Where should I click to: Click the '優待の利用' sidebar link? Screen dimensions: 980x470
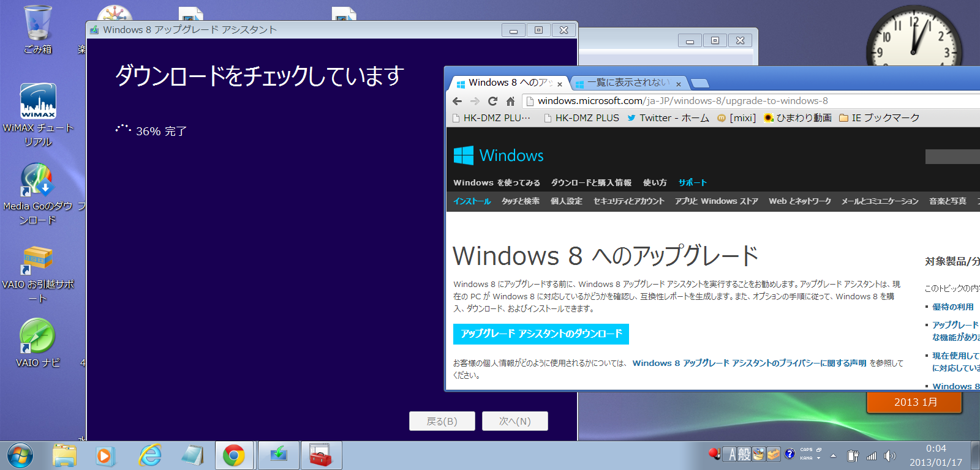pos(952,307)
